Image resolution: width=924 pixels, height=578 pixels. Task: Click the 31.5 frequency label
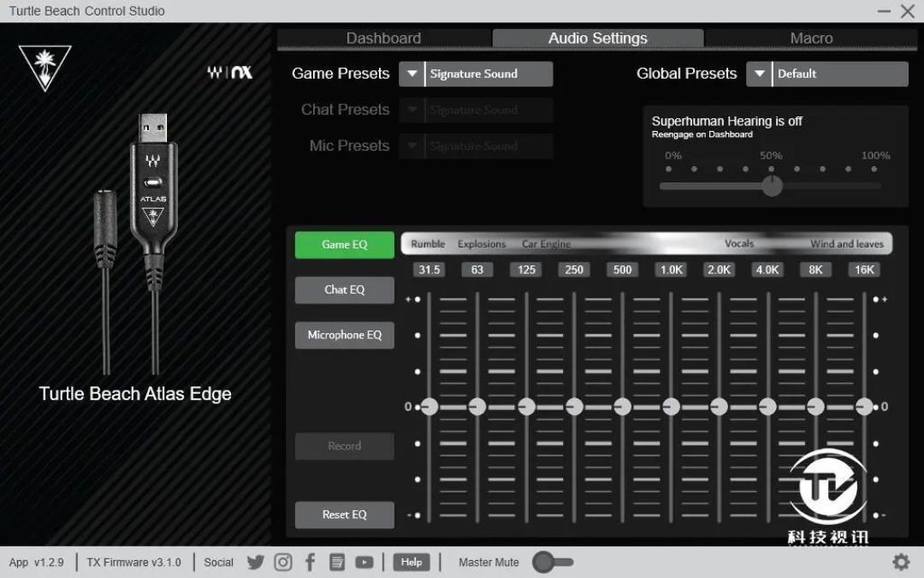click(x=429, y=270)
